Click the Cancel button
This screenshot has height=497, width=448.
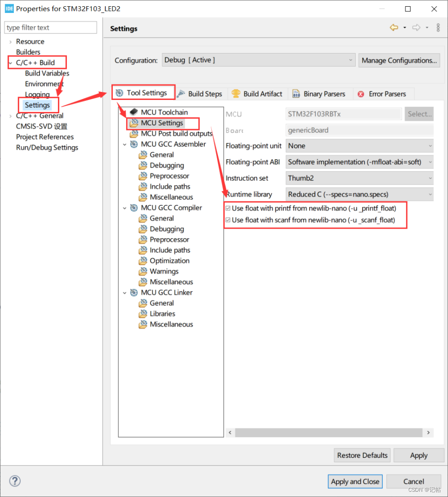click(414, 481)
